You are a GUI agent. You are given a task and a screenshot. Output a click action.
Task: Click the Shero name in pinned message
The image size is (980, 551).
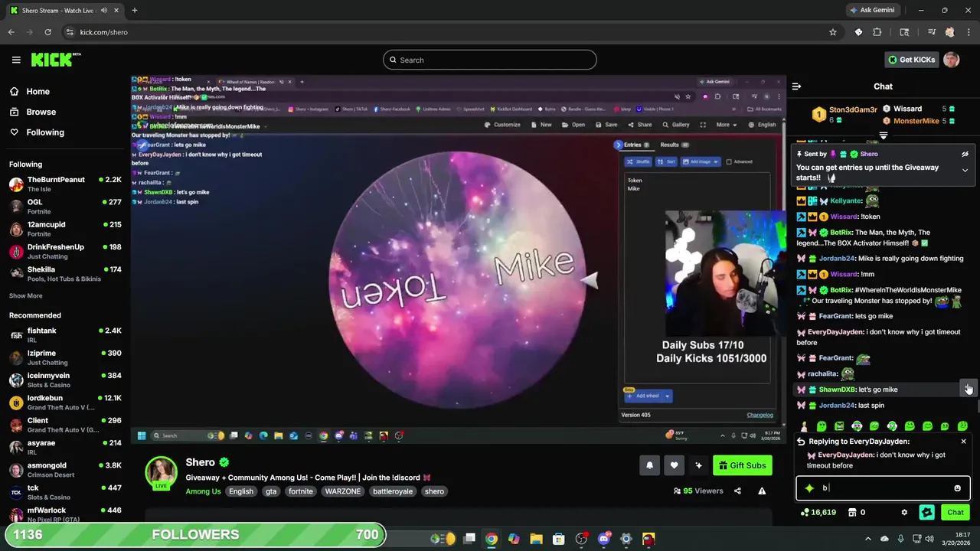pos(868,154)
